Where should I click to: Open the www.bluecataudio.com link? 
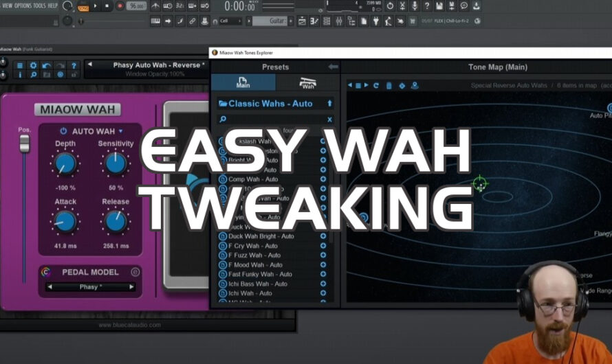pos(129,325)
